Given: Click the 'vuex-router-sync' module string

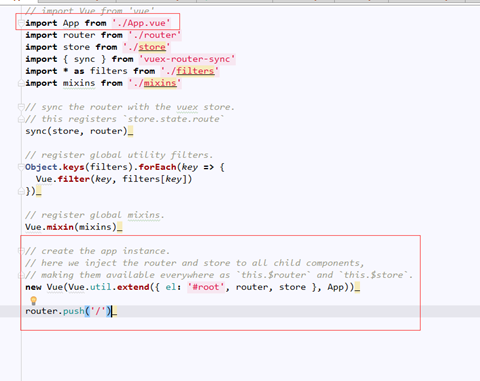Looking at the screenshot, I should tap(187, 59).
